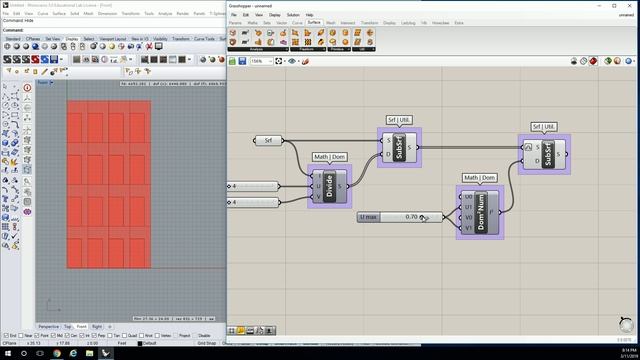
Task: Toggle the Mid osnap checkbox
Action: 53,336
